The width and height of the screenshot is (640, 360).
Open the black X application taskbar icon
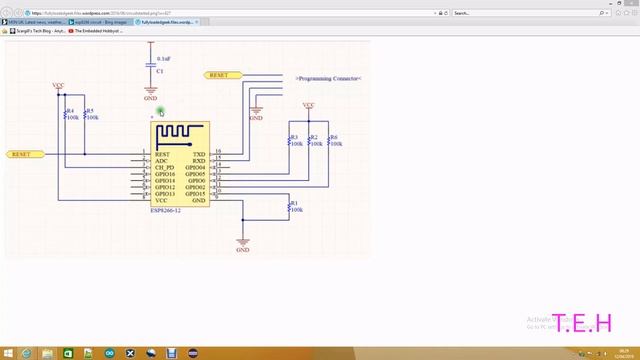(130, 353)
